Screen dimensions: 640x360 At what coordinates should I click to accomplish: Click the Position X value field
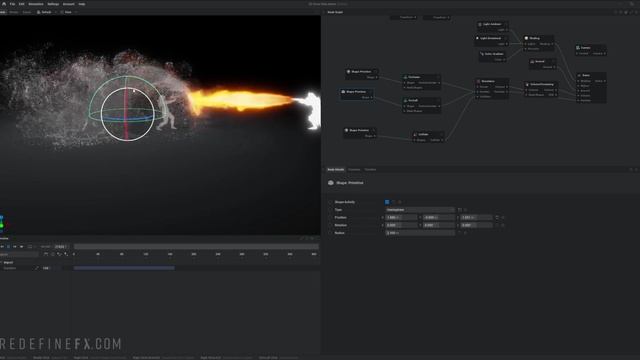[402, 218]
